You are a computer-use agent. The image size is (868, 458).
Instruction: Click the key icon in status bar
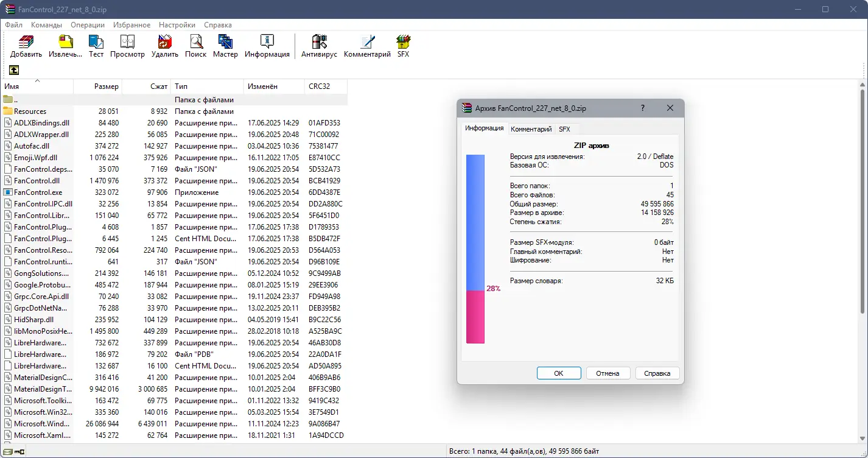(19, 452)
